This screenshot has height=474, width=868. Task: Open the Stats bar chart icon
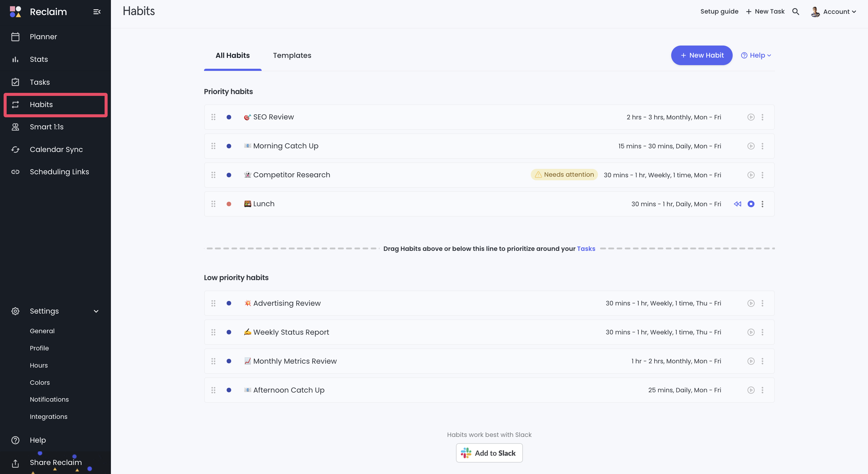(x=15, y=59)
